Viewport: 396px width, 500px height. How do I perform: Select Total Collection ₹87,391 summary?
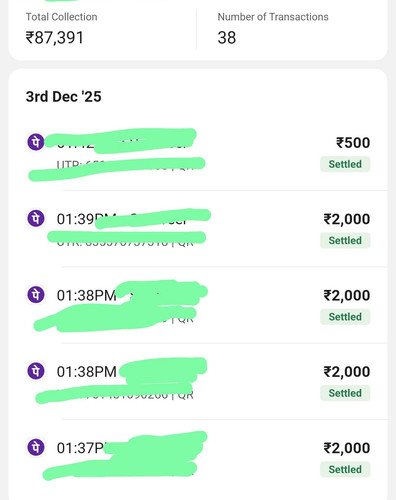tap(62, 29)
